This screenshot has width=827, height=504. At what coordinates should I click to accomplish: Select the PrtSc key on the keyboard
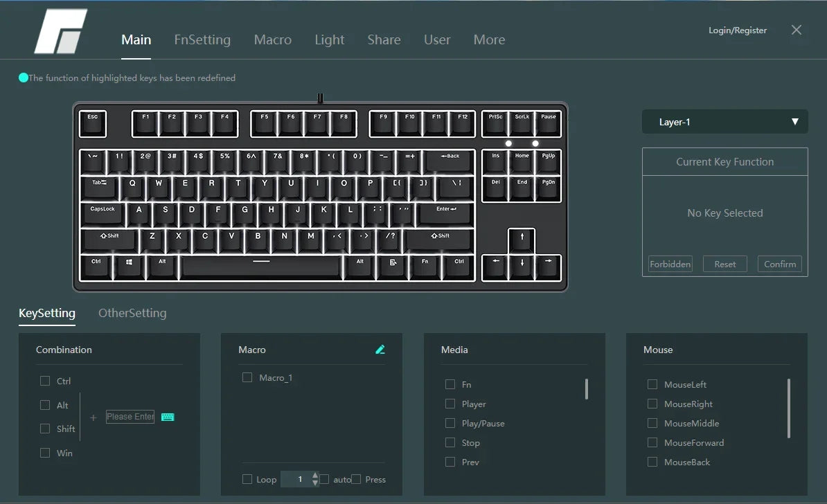tap(495, 123)
